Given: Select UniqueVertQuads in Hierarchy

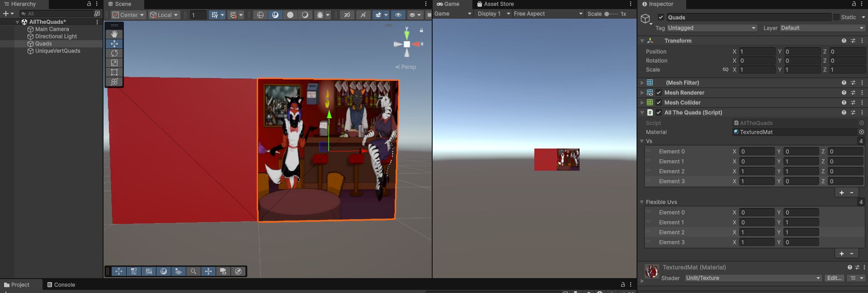Looking at the screenshot, I should pos(57,51).
